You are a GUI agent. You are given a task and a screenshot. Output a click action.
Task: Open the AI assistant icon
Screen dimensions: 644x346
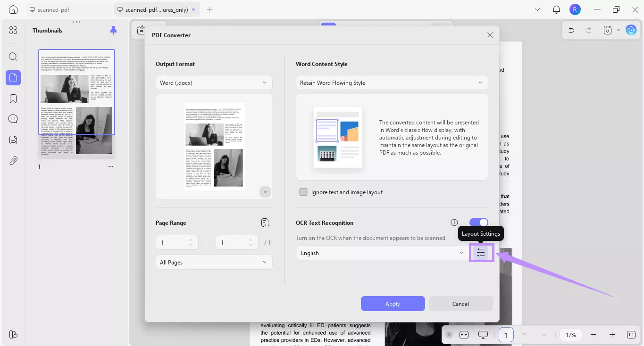[631, 30]
